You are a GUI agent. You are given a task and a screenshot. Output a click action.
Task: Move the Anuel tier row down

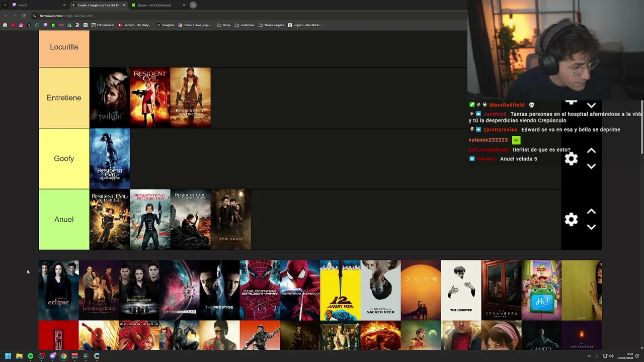click(591, 227)
